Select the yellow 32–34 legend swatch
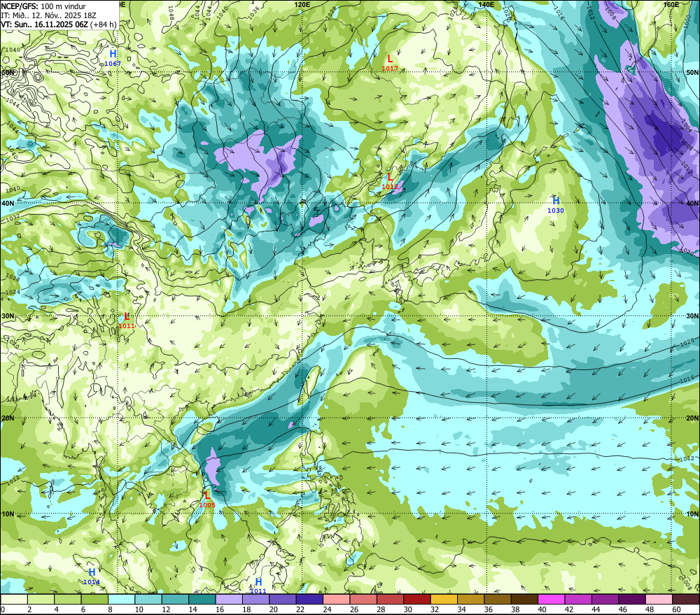This screenshot has height=615, width=700. coord(444,599)
